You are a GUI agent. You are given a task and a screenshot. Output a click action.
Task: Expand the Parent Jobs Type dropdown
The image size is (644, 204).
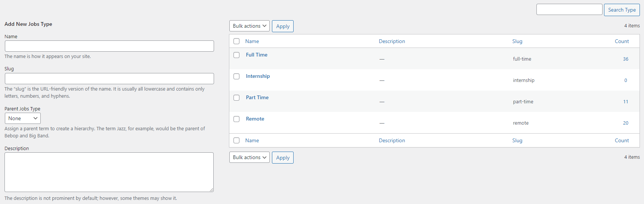[x=23, y=118]
